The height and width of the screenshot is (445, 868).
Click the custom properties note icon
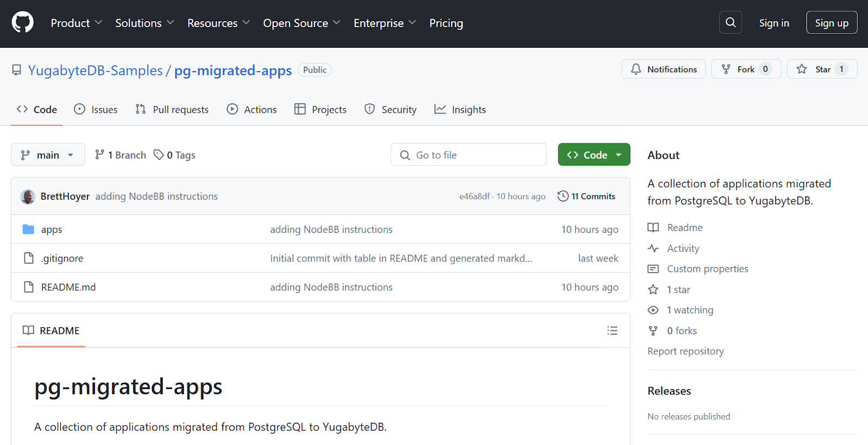[x=653, y=269]
